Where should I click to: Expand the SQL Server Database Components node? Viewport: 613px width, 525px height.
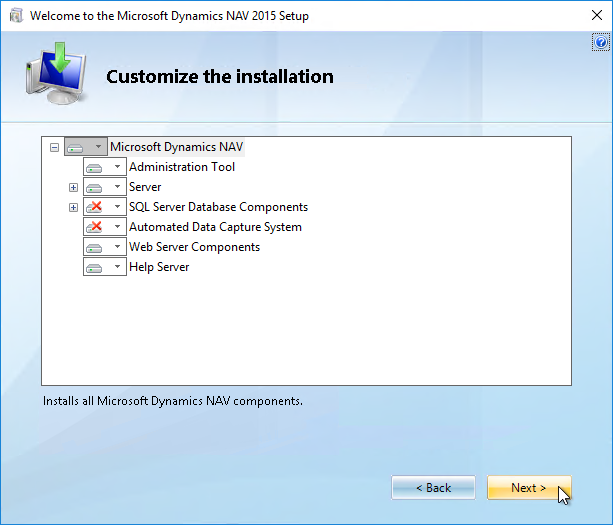73,207
